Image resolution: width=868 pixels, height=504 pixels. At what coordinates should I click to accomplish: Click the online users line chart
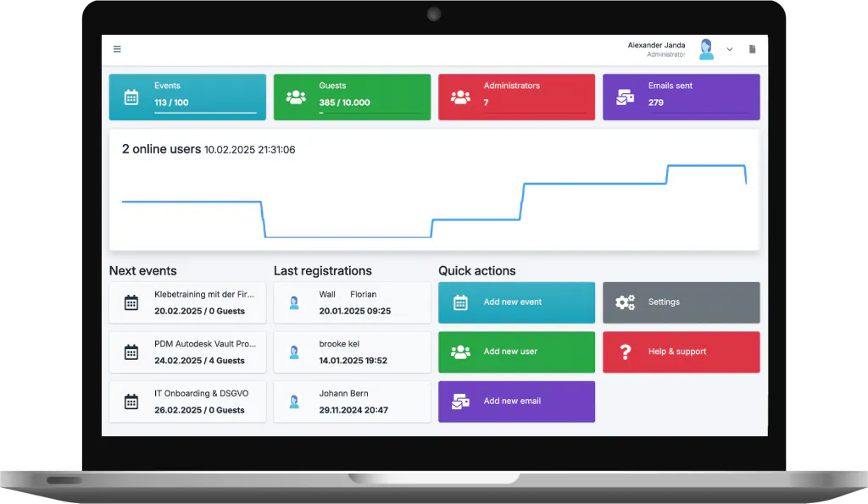(434, 202)
